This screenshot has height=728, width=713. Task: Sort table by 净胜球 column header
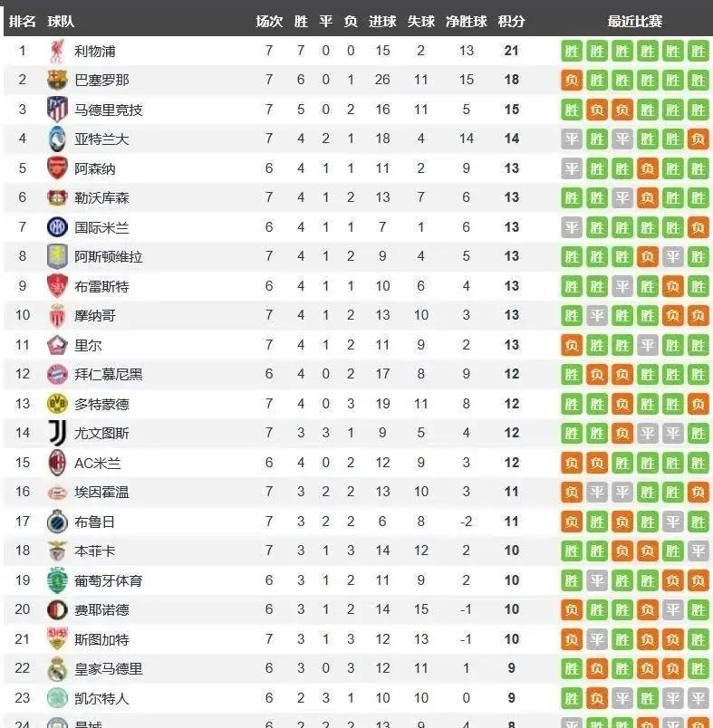[x=466, y=22]
